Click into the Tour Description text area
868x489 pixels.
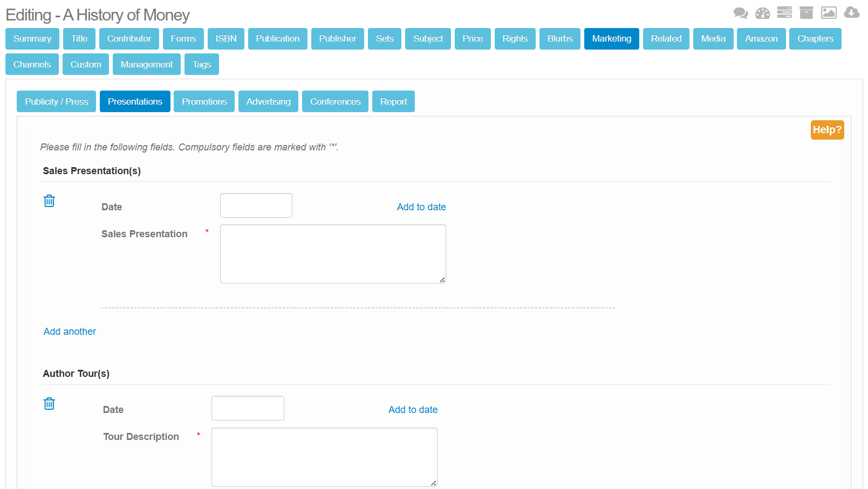[x=324, y=457]
